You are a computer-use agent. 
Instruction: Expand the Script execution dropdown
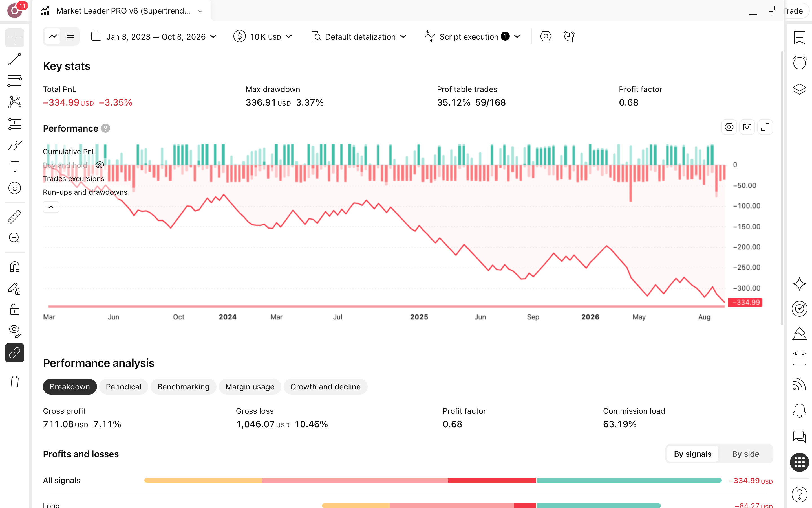tap(473, 37)
